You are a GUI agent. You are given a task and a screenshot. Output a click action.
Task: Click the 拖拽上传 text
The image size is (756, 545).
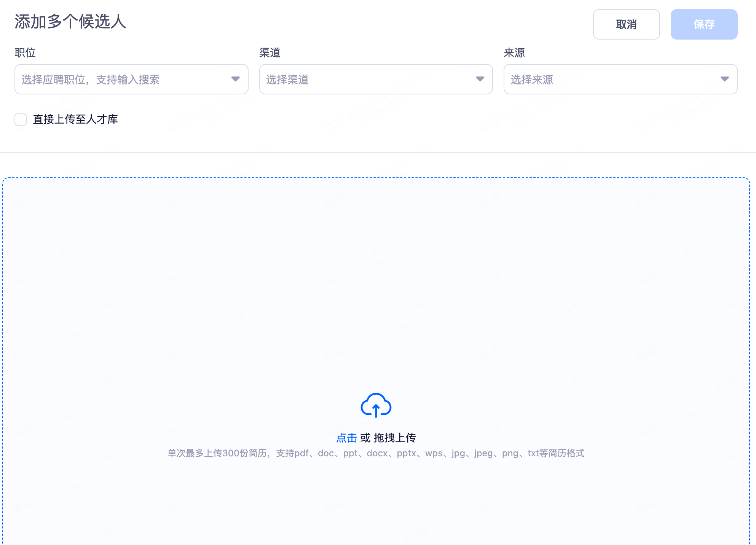395,438
